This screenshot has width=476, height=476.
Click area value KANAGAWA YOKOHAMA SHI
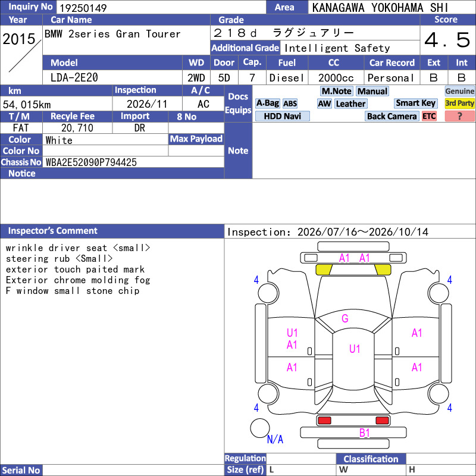[x=380, y=8]
